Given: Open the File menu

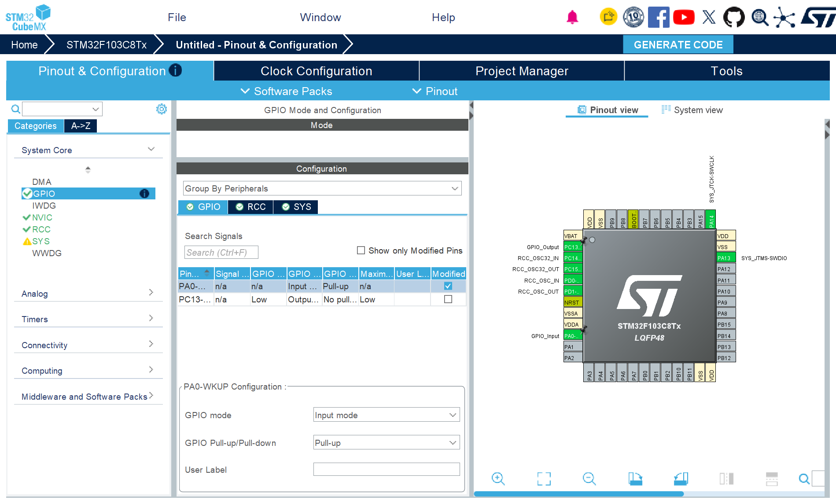Looking at the screenshot, I should click(x=177, y=17).
